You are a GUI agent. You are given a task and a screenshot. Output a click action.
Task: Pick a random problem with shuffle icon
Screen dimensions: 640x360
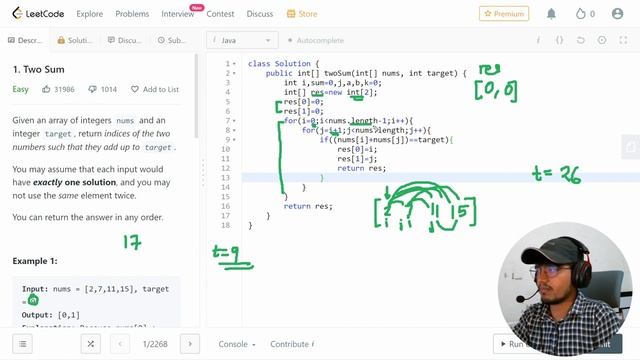point(91,344)
